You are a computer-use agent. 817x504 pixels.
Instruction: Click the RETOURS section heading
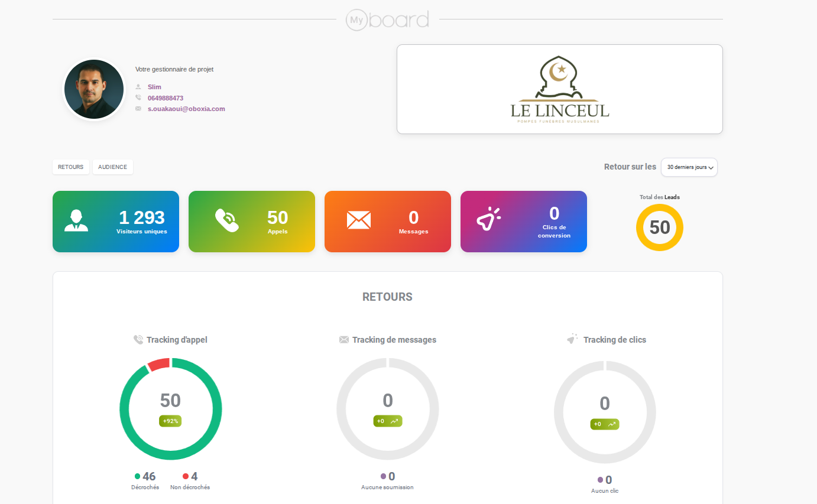click(387, 297)
